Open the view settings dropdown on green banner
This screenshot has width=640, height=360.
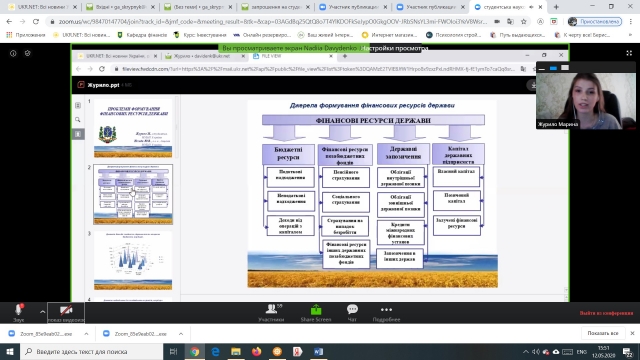coord(395,49)
